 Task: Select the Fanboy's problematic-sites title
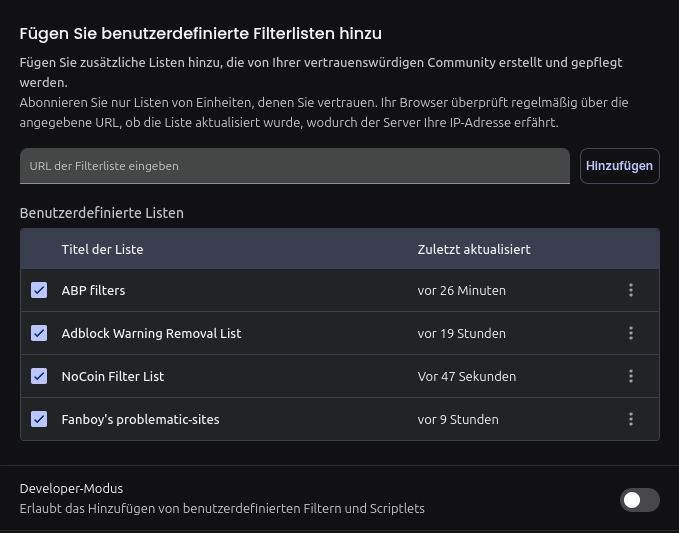tap(140, 419)
